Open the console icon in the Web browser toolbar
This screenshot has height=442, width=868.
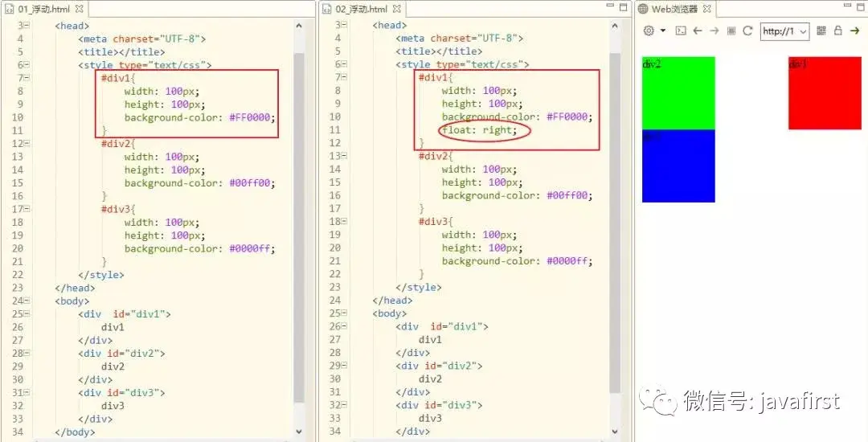coord(681,31)
